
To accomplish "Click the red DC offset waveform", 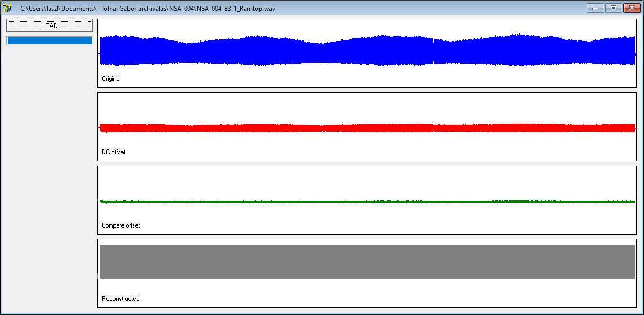I will point(368,128).
